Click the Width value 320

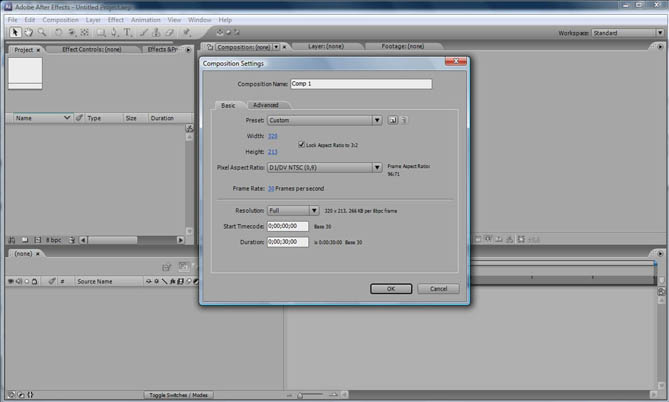(x=272, y=136)
